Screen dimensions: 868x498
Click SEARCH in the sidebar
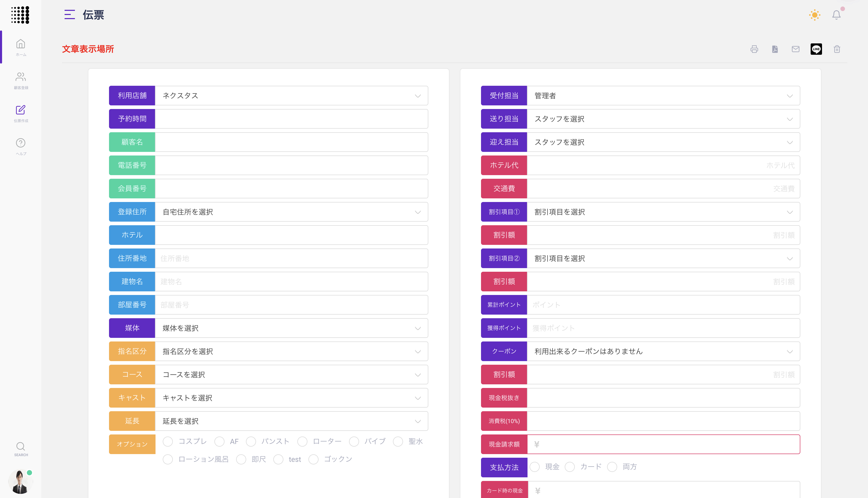[21, 449]
